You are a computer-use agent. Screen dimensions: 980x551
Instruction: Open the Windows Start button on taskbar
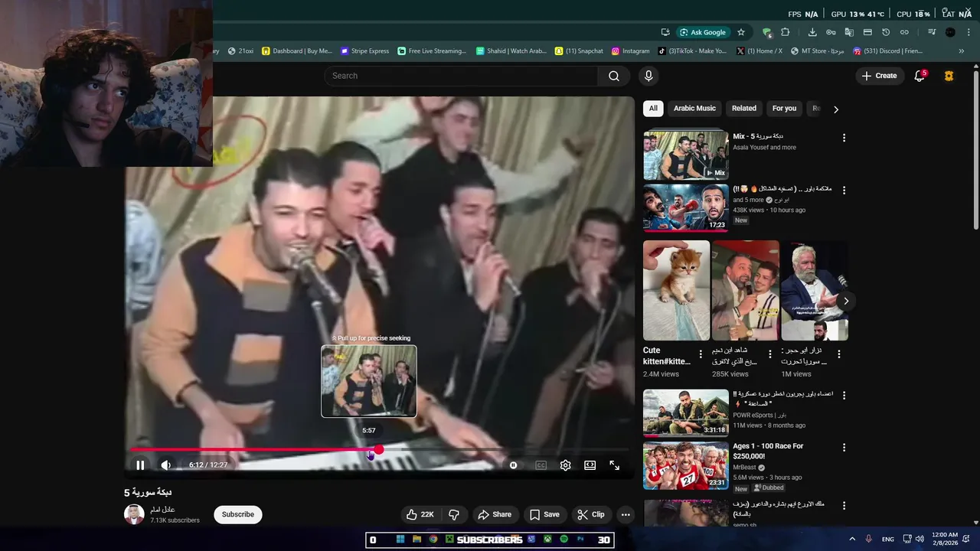pyautogui.click(x=400, y=540)
